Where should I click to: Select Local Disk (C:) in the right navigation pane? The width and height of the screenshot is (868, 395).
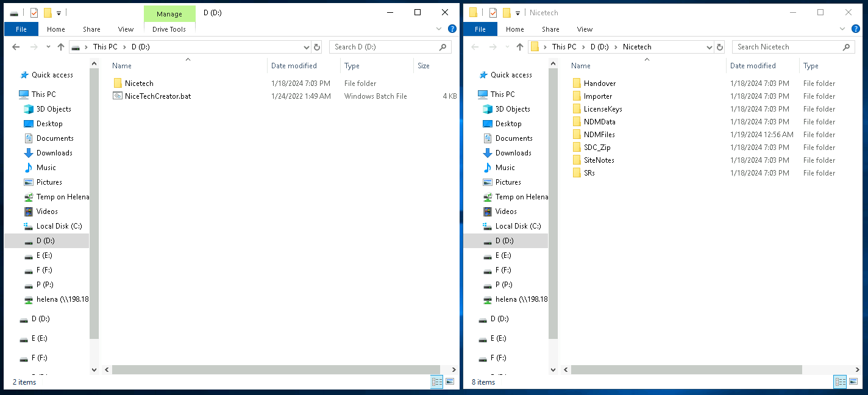[518, 226]
